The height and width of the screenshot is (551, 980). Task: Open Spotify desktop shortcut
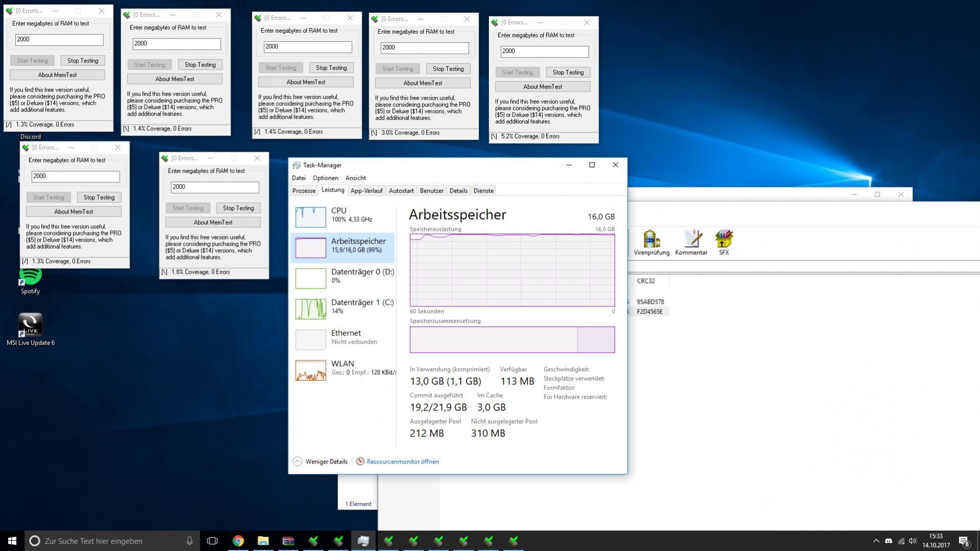pyautogui.click(x=30, y=279)
